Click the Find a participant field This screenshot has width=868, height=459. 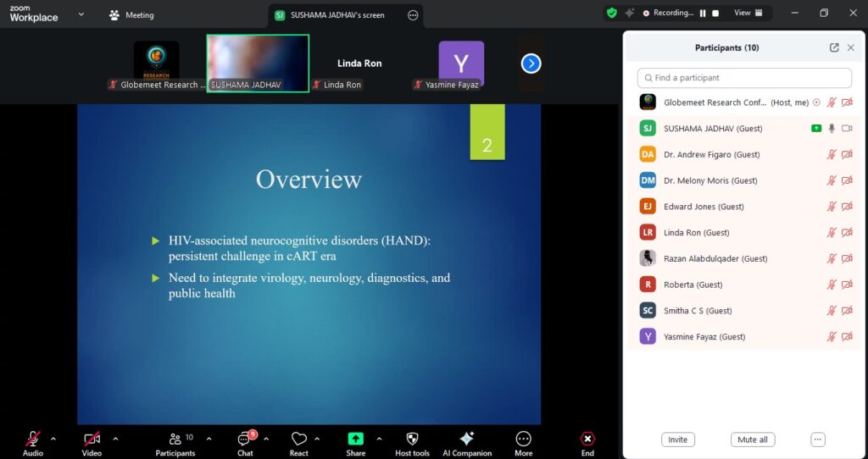(x=744, y=78)
